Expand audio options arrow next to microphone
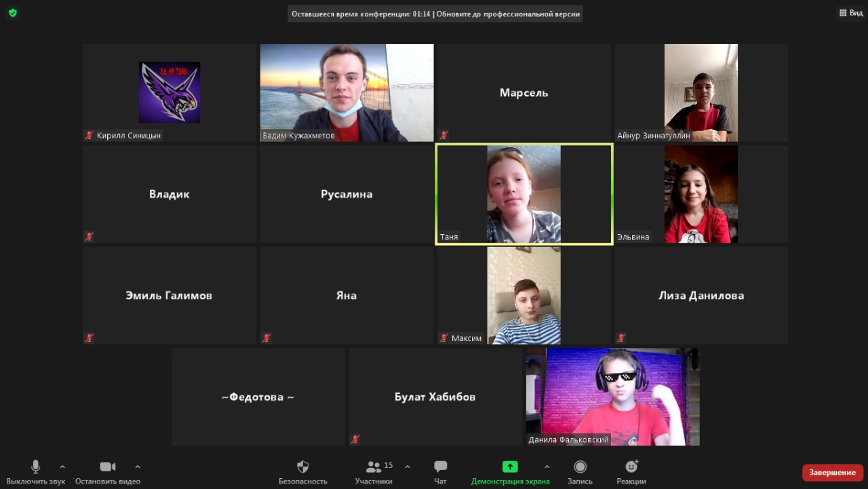This screenshot has width=868, height=489. pyautogui.click(x=62, y=467)
